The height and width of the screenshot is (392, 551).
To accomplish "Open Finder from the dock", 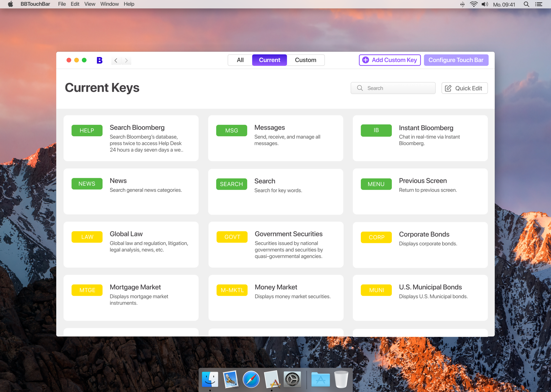I will (x=210, y=379).
